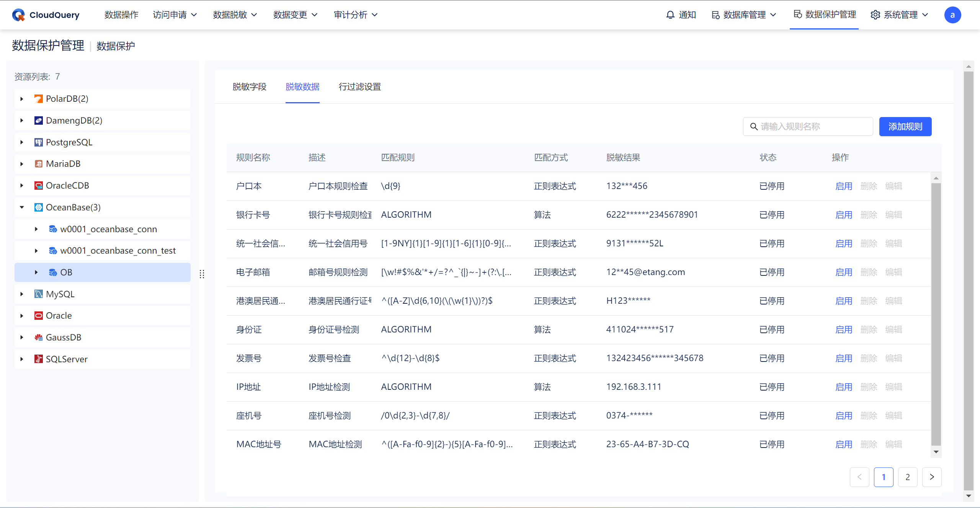The height and width of the screenshot is (508, 980).
Task: Switch to the 行过滤设置 tab
Action: [359, 87]
